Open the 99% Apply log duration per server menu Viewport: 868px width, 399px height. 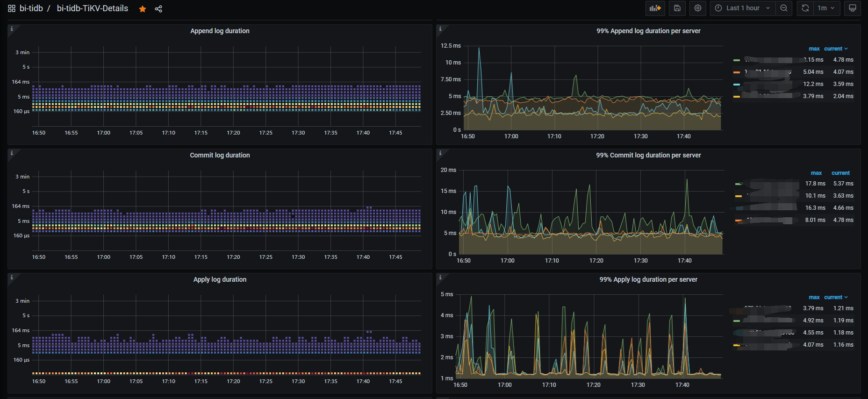click(648, 279)
